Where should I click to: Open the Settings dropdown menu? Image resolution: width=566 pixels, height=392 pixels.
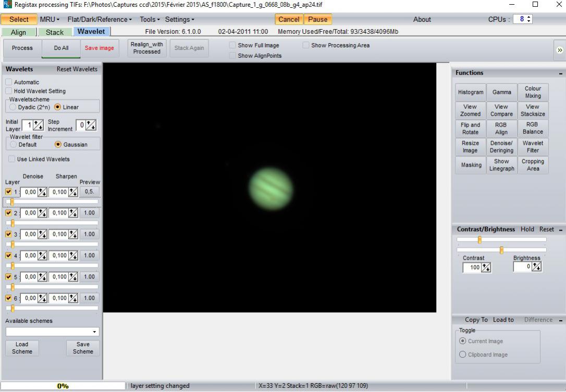(x=179, y=19)
